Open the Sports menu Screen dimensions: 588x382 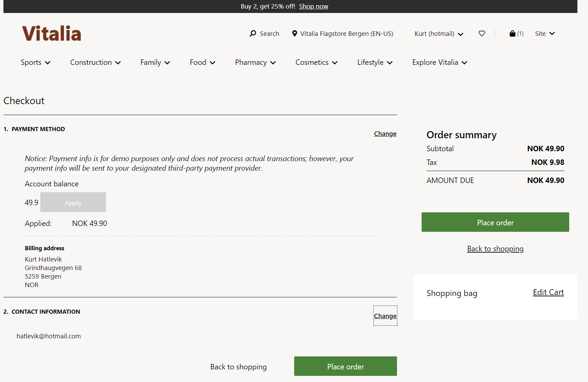[x=36, y=62]
